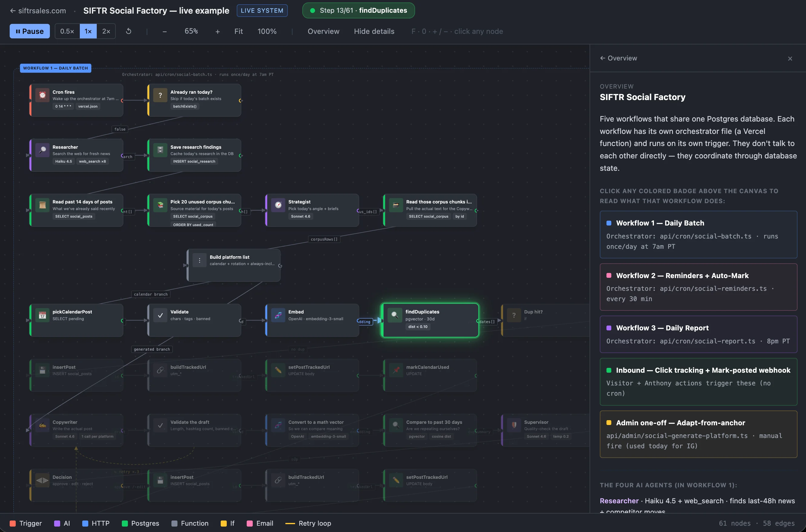806x532 pixels.
Task: Click '61 nodes · 58 edges' in status bar
Action: (x=757, y=523)
